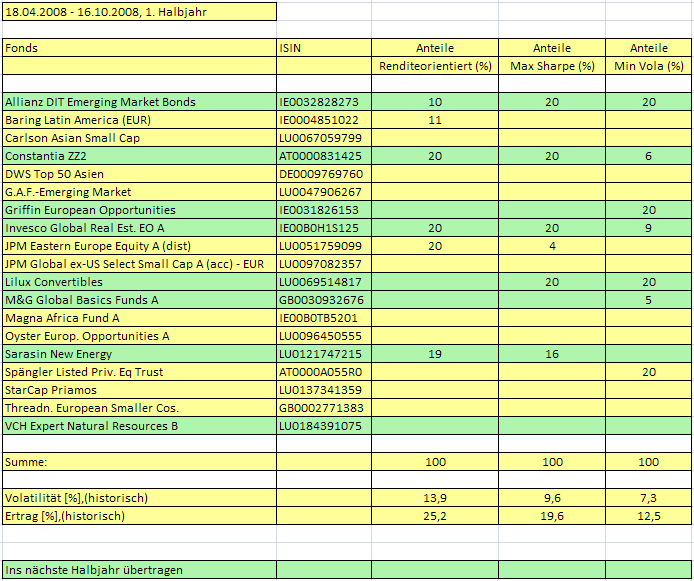Select cell 'Invesco Global Real Est. EO A'

coord(139,228)
